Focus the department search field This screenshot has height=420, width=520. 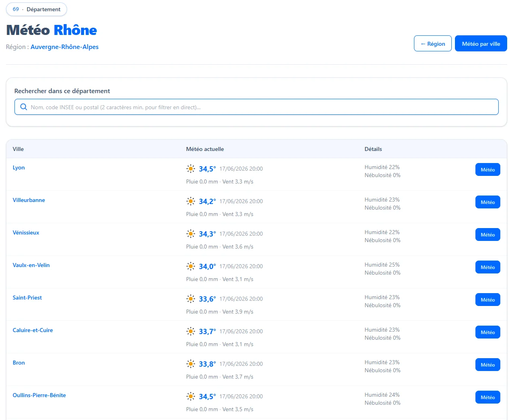pyautogui.click(x=257, y=107)
